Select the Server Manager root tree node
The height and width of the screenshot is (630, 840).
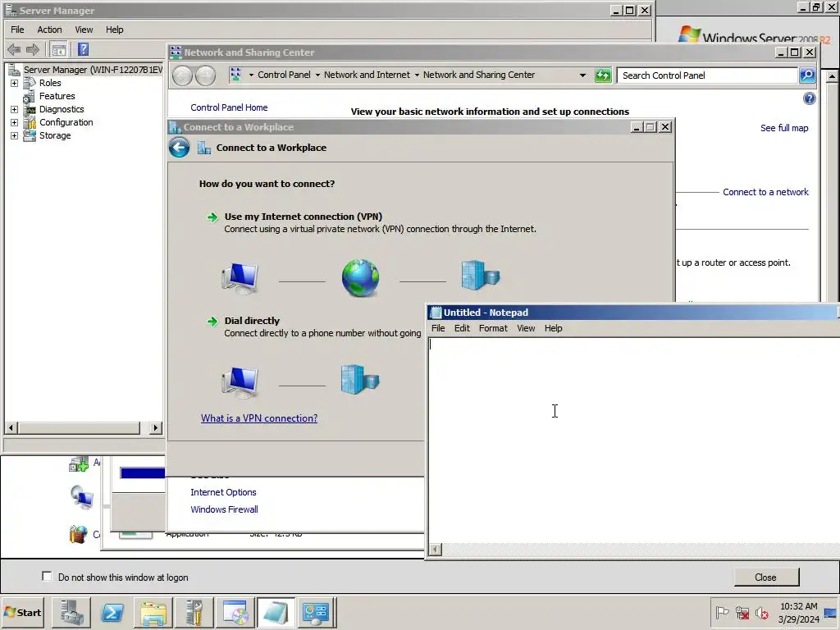(93, 70)
